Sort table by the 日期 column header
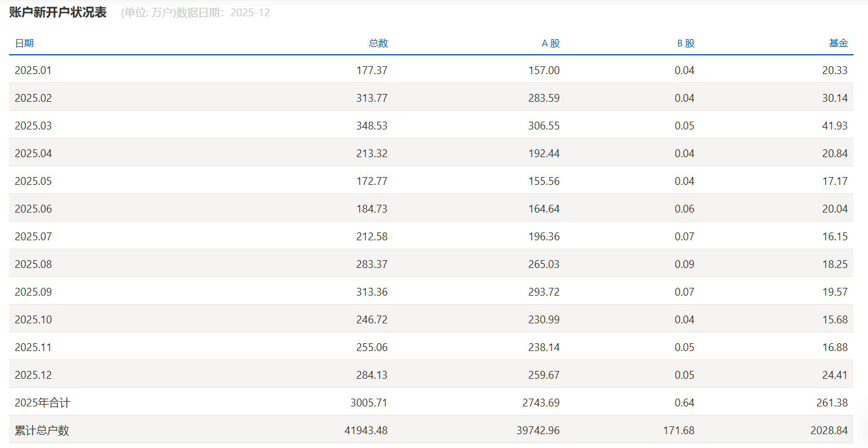868x448 pixels. click(25, 43)
